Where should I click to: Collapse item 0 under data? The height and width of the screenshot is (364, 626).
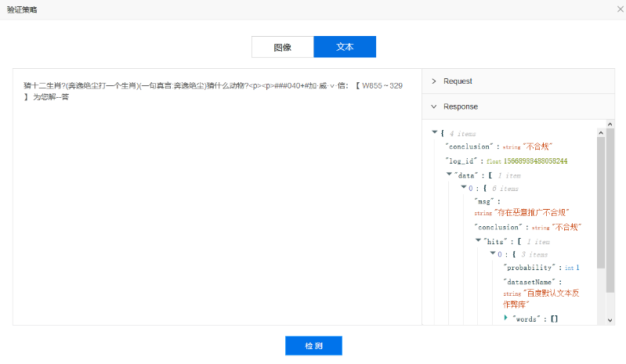click(x=464, y=187)
